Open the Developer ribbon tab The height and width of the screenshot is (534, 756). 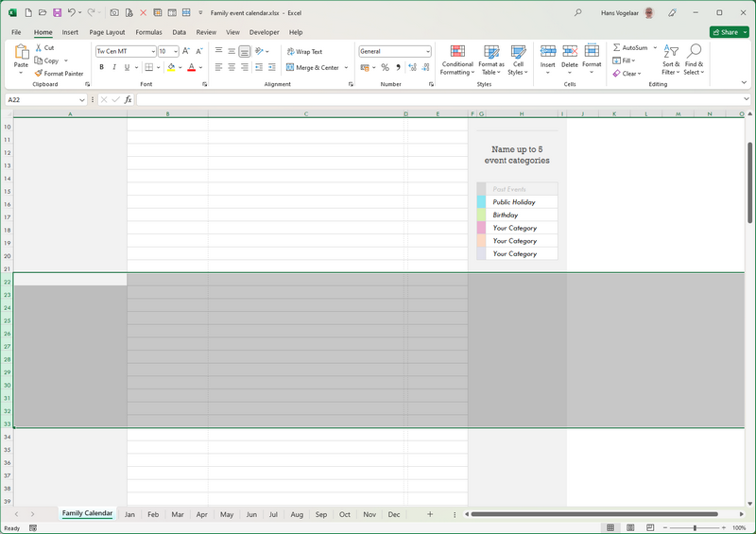(x=265, y=32)
